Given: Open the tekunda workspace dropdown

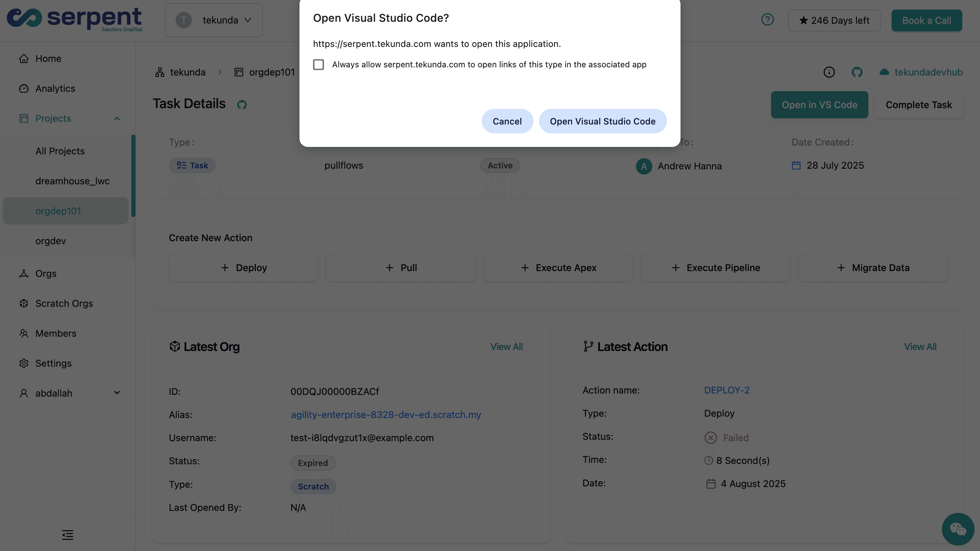Looking at the screenshot, I should tap(213, 20).
